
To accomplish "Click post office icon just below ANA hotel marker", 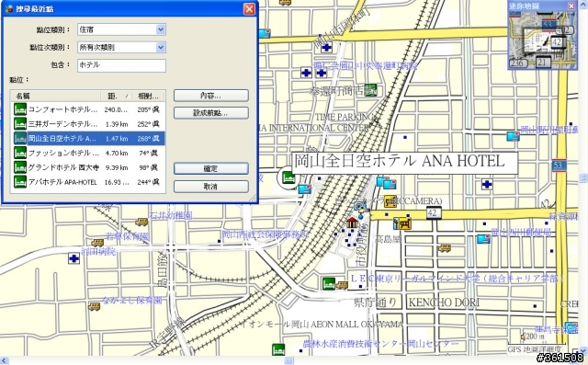I will coord(304,189).
